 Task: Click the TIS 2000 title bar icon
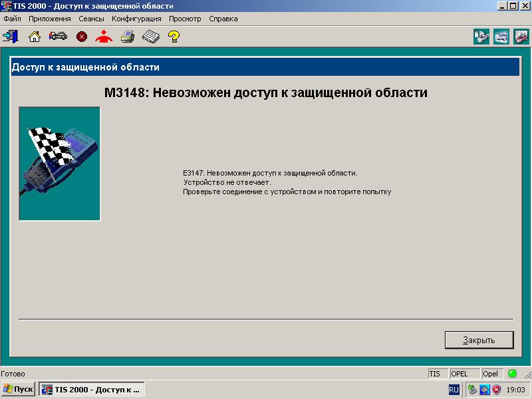pos(6,6)
